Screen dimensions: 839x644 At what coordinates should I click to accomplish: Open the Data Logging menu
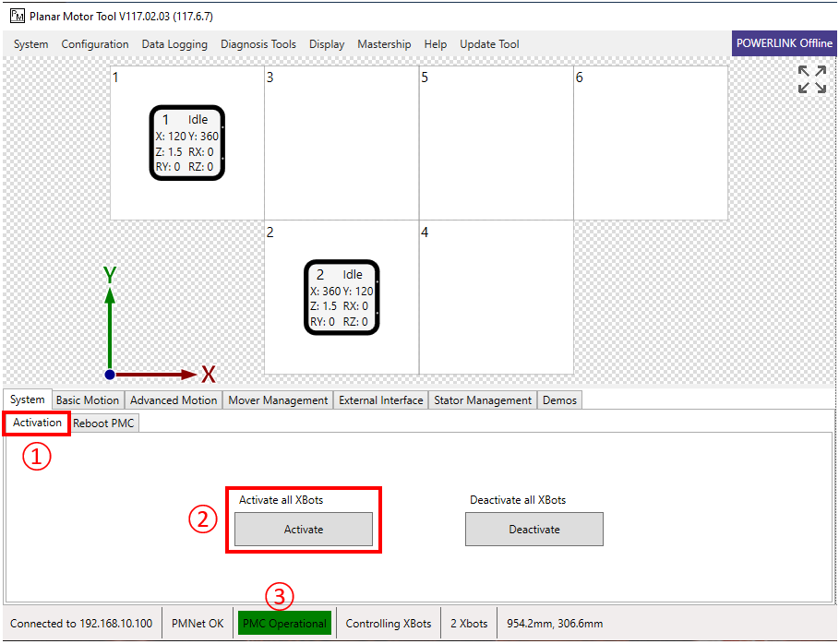coord(174,44)
